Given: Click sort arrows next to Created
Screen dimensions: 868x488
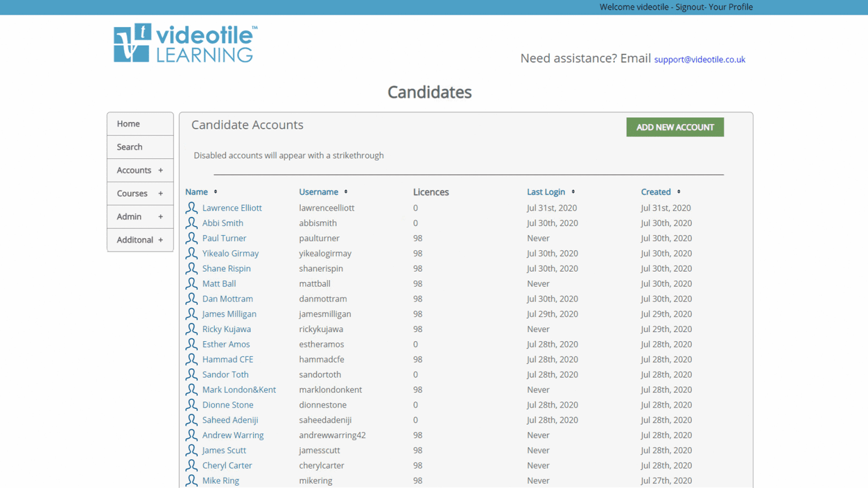Looking at the screenshot, I should point(679,192).
